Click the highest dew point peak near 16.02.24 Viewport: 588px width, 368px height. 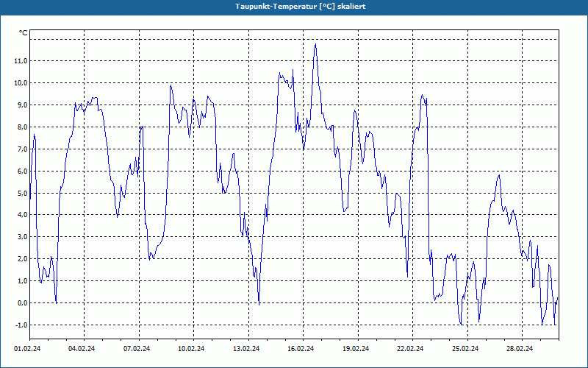click(315, 44)
